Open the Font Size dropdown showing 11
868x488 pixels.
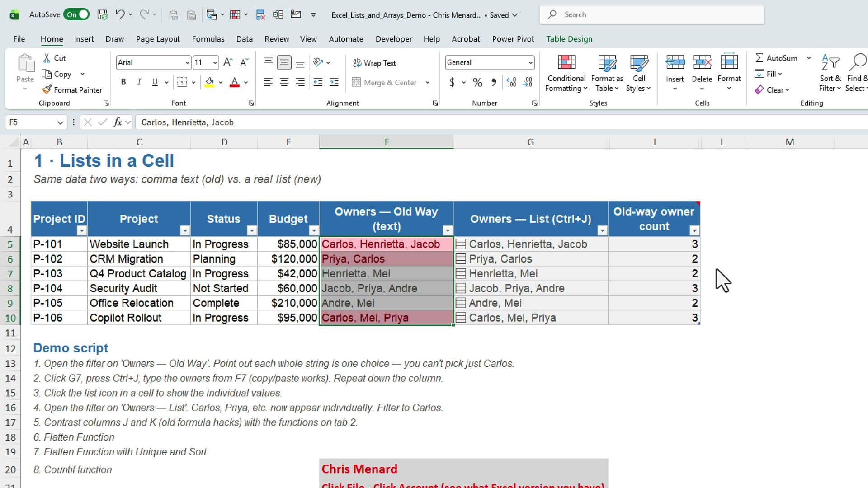pyautogui.click(x=215, y=62)
